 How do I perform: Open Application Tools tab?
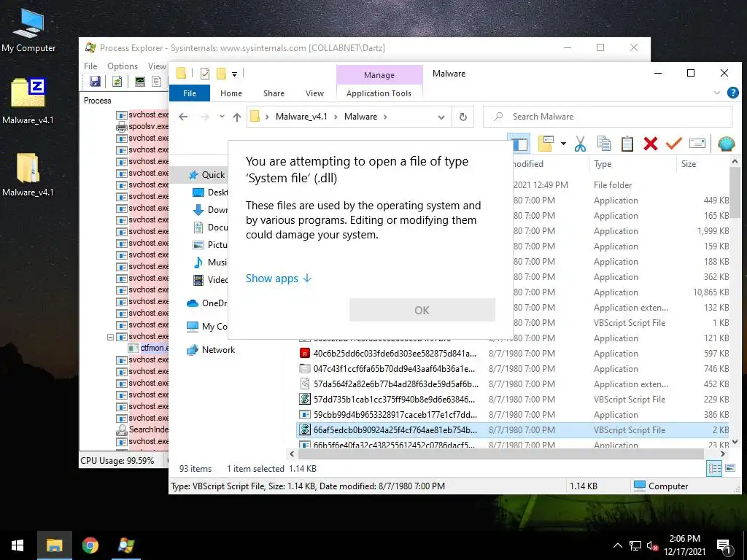tap(379, 93)
